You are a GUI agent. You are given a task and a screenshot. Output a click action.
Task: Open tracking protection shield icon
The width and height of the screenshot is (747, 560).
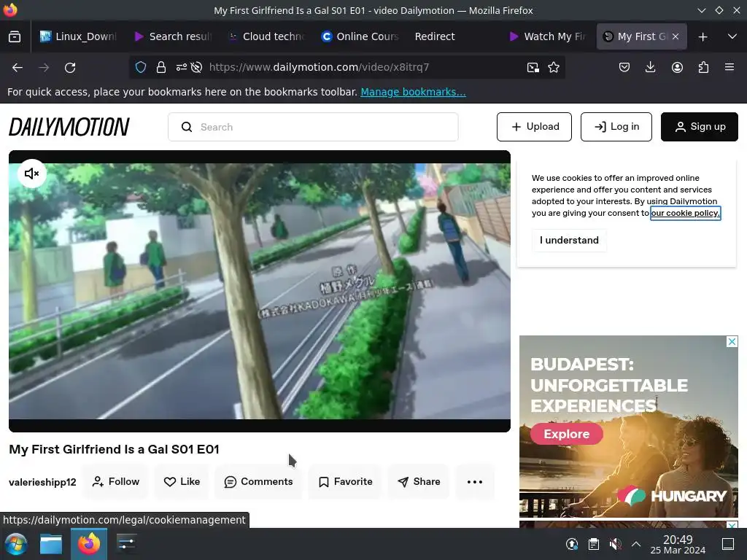pos(141,68)
